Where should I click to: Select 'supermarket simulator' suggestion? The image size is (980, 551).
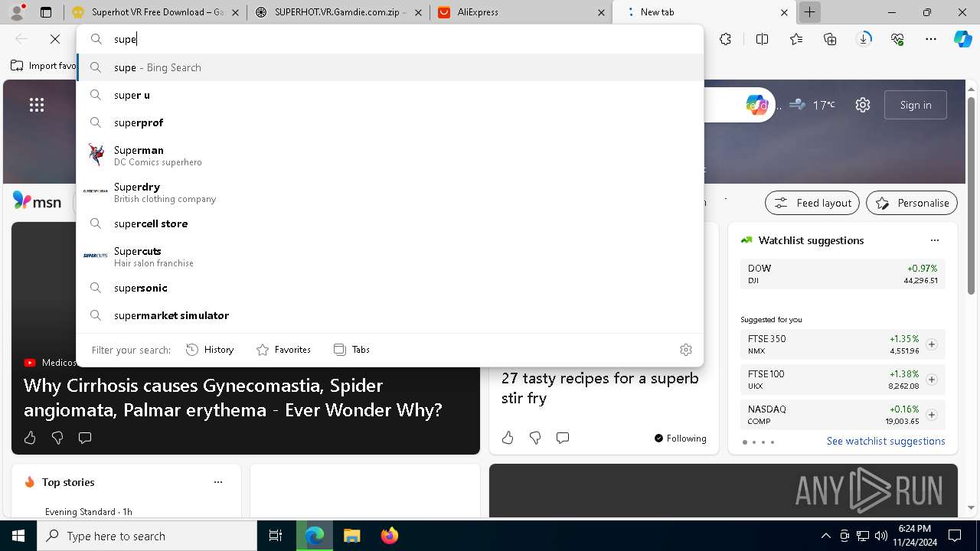(390, 315)
